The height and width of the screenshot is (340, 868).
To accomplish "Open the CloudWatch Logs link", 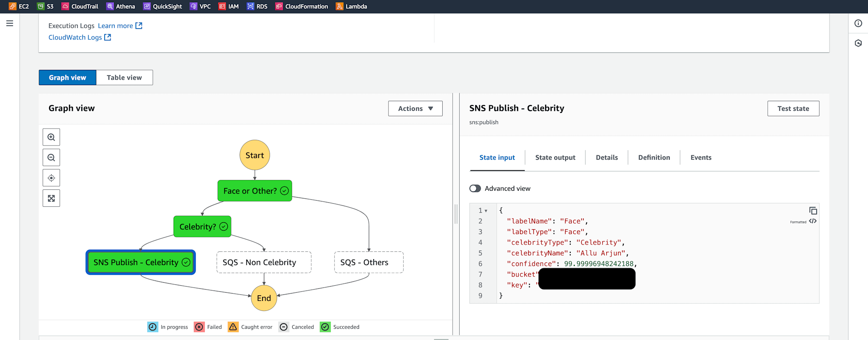I will 75,37.
